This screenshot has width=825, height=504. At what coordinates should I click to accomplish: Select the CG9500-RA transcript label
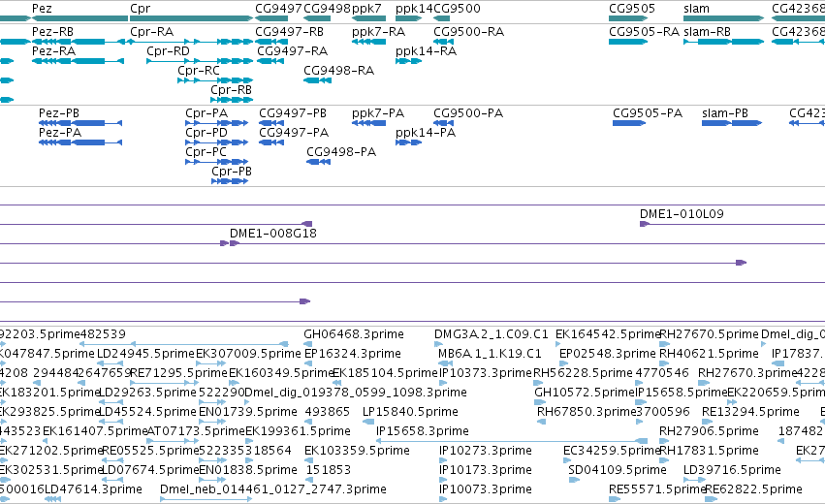(469, 32)
